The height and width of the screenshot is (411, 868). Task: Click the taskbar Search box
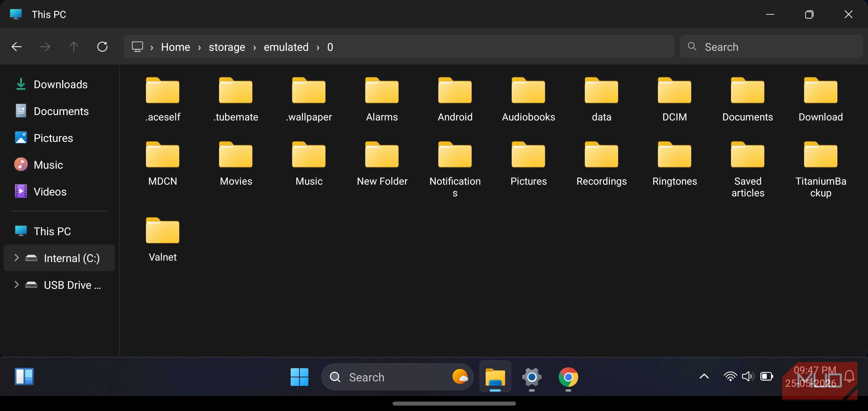point(397,377)
